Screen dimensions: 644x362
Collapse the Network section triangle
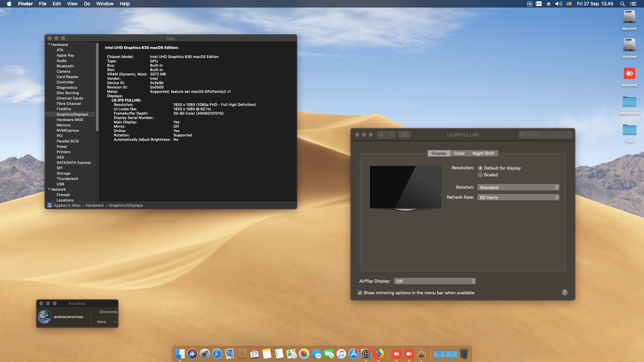[x=49, y=189]
